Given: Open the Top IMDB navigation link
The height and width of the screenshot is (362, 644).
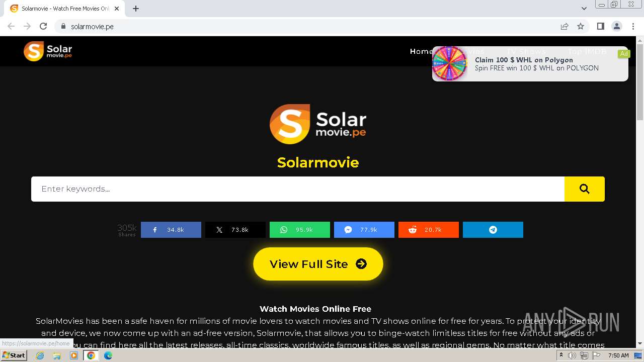Looking at the screenshot, I should tap(587, 51).
